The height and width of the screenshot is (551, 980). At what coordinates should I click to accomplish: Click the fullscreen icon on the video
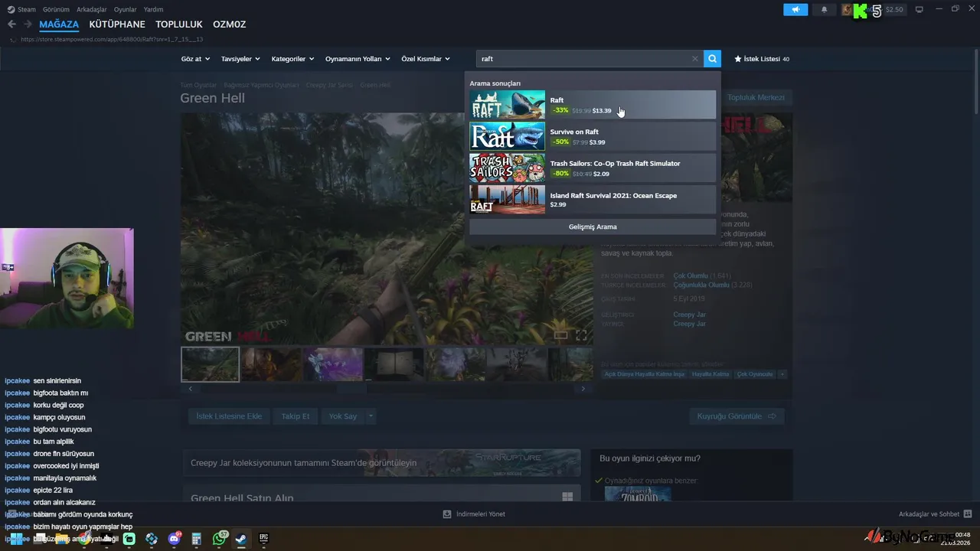click(x=581, y=335)
